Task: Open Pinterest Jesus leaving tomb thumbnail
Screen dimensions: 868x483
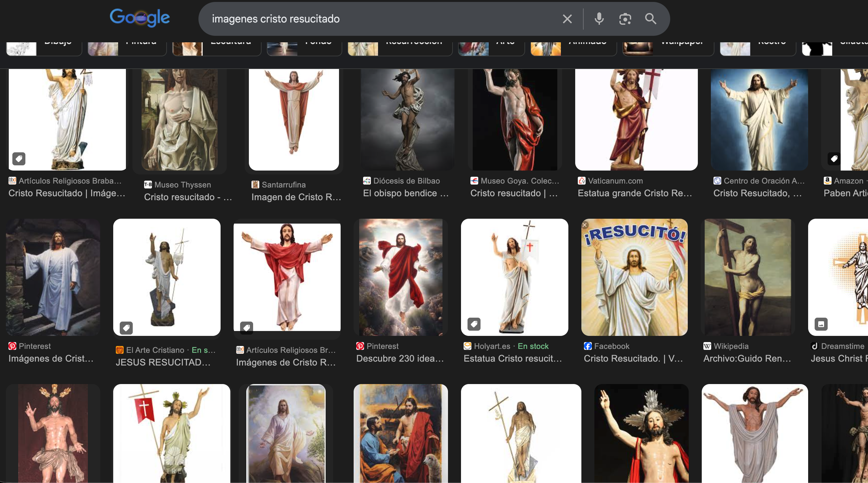Action: [x=53, y=277]
